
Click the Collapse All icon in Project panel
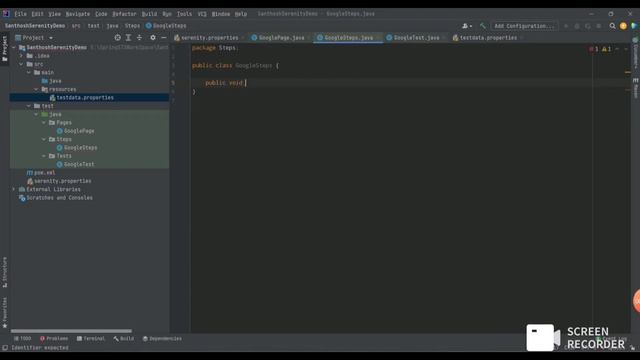tap(139, 38)
